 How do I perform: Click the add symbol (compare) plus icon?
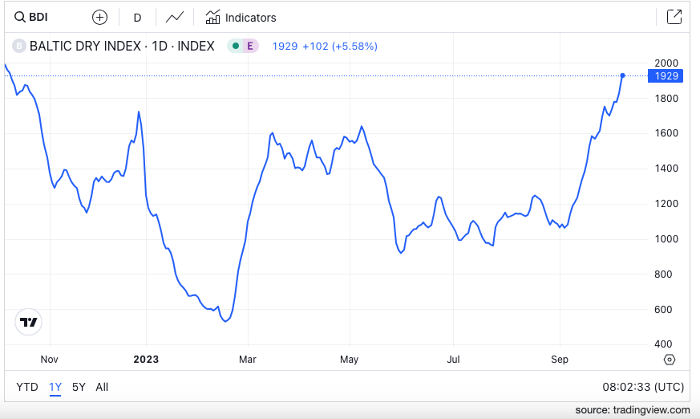click(99, 17)
